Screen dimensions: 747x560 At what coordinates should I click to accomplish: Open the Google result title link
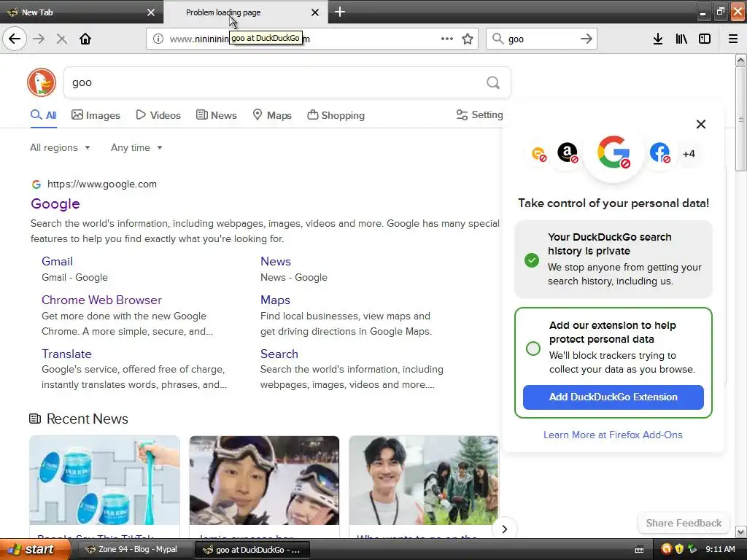tap(55, 204)
